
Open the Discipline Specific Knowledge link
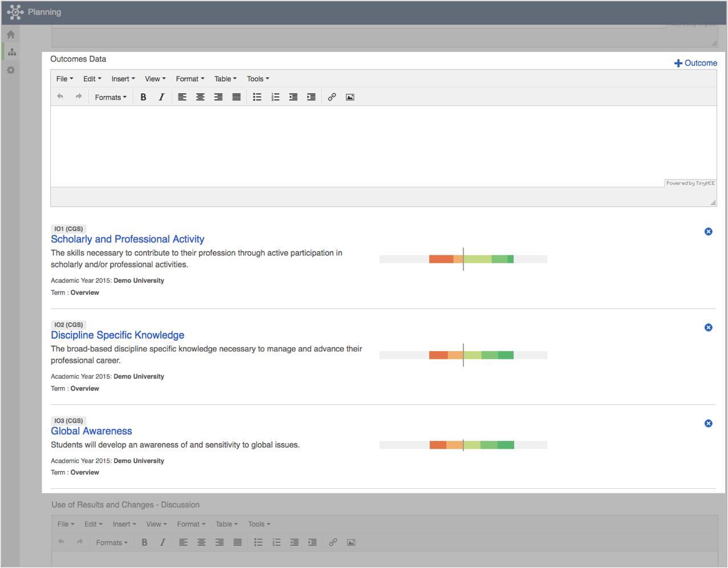(118, 335)
